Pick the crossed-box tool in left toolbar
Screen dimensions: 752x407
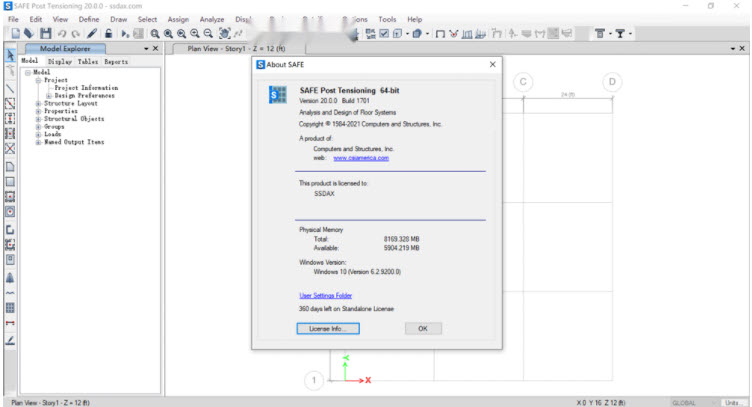(x=10, y=149)
